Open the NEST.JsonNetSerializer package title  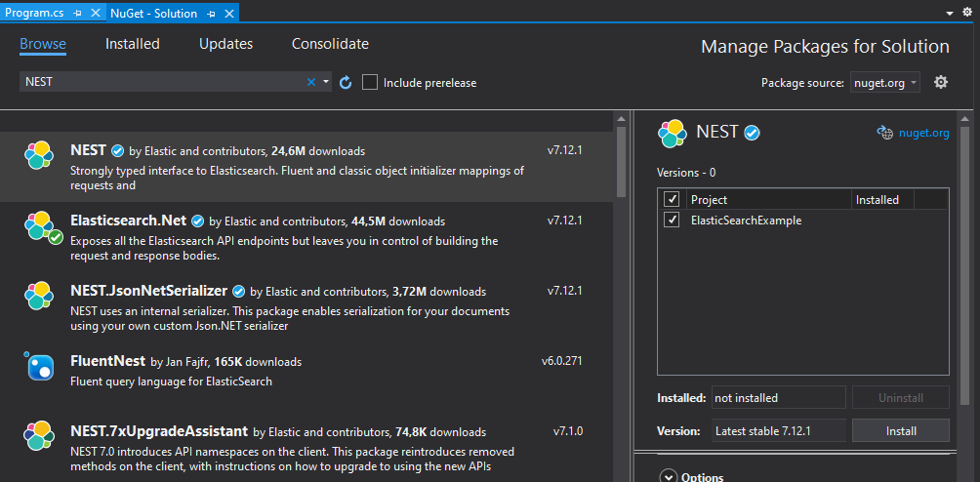(148, 291)
